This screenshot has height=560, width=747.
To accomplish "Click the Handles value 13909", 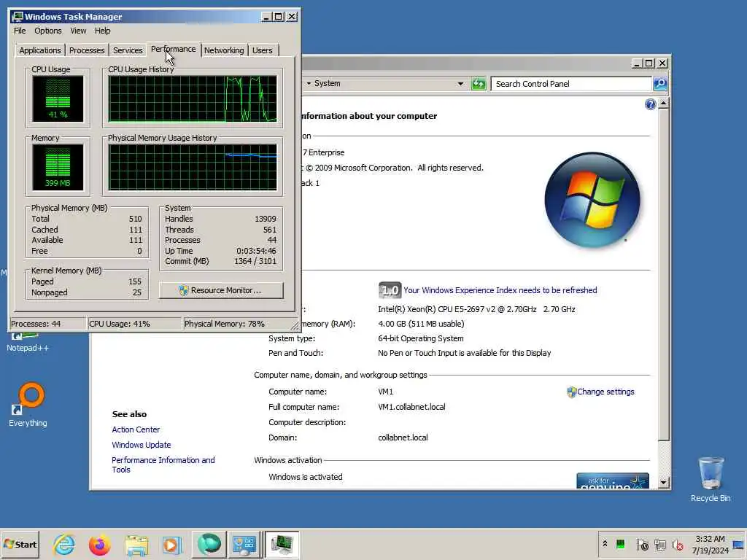I will (x=266, y=219).
